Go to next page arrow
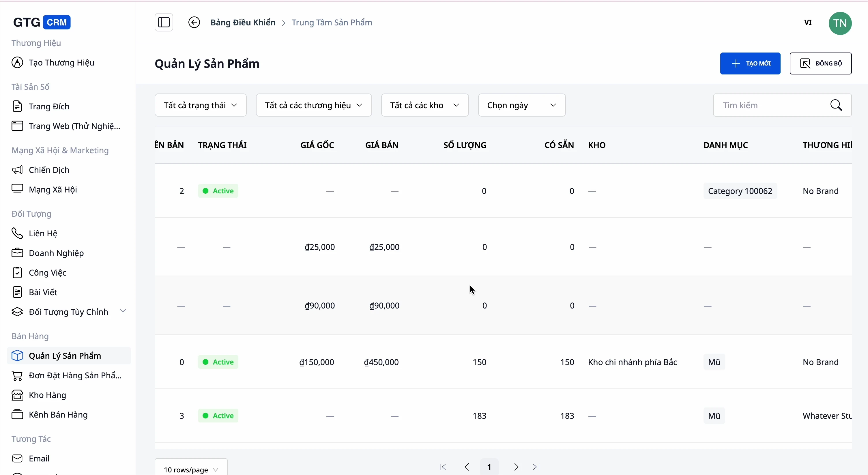The width and height of the screenshot is (868, 475). click(516, 467)
